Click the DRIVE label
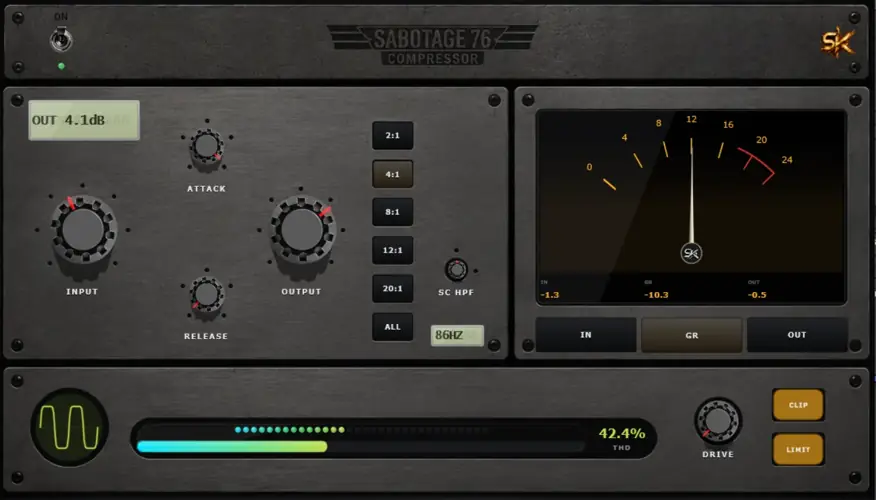Image resolution: width=876 pixels, height=500 pixels. coord(718,455)
